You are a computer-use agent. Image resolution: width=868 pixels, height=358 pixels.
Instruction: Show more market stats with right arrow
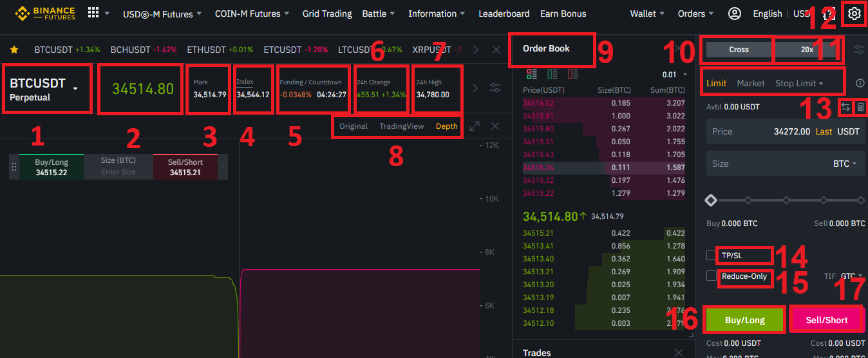(476, 88)
